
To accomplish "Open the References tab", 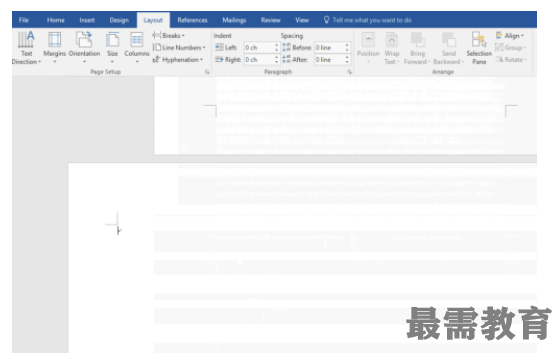I will click(x=192, y=20).
